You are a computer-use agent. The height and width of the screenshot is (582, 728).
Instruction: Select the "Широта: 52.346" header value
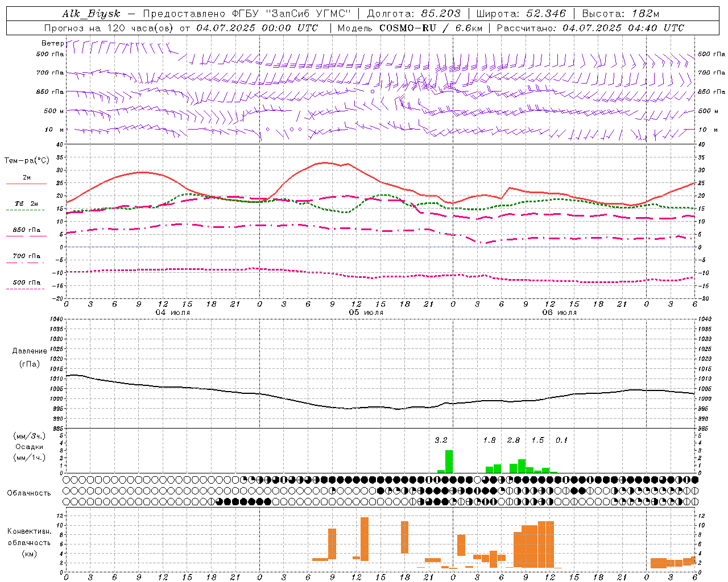[521, 14]
